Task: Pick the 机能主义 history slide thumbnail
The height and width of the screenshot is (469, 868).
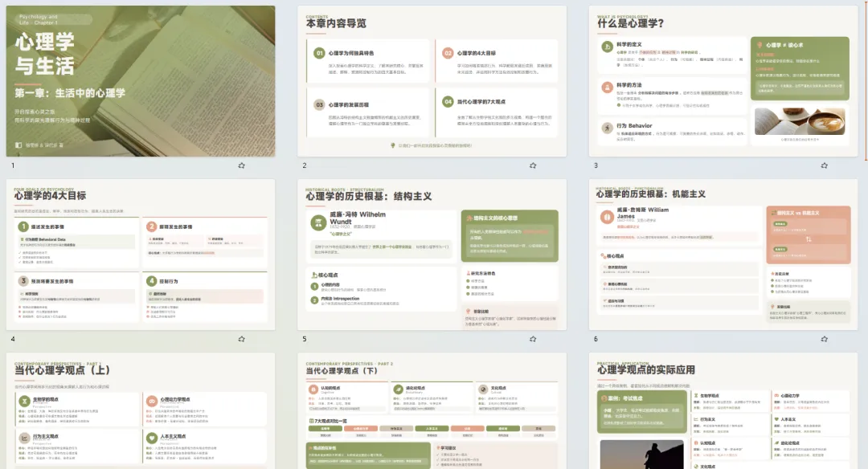Action: 723,255
